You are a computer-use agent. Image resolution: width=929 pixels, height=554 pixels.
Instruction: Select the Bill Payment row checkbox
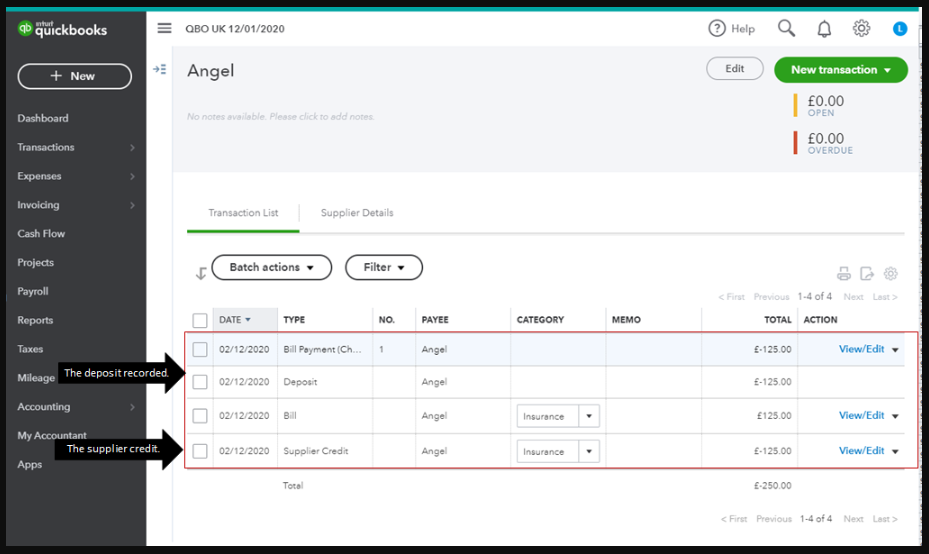[200, 350]
